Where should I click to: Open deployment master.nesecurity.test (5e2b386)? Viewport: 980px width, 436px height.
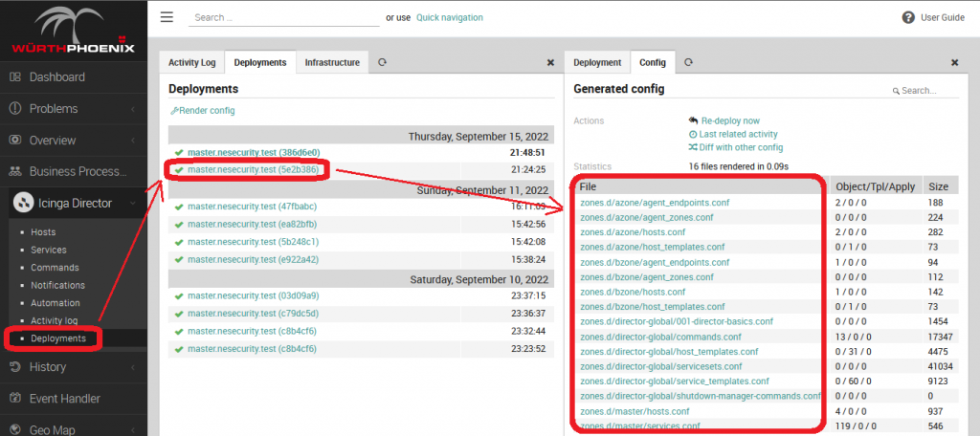tap(254, 169)
